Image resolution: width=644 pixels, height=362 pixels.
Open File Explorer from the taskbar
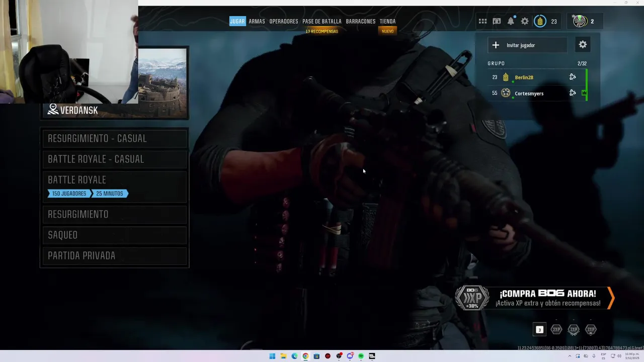pyautogui.click(x=283, y=356)
